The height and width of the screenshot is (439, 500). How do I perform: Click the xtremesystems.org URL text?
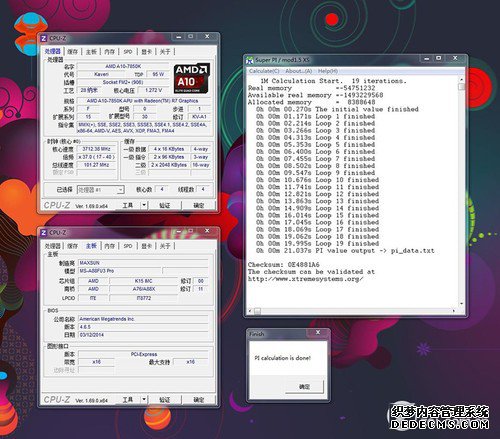(306, 279)
